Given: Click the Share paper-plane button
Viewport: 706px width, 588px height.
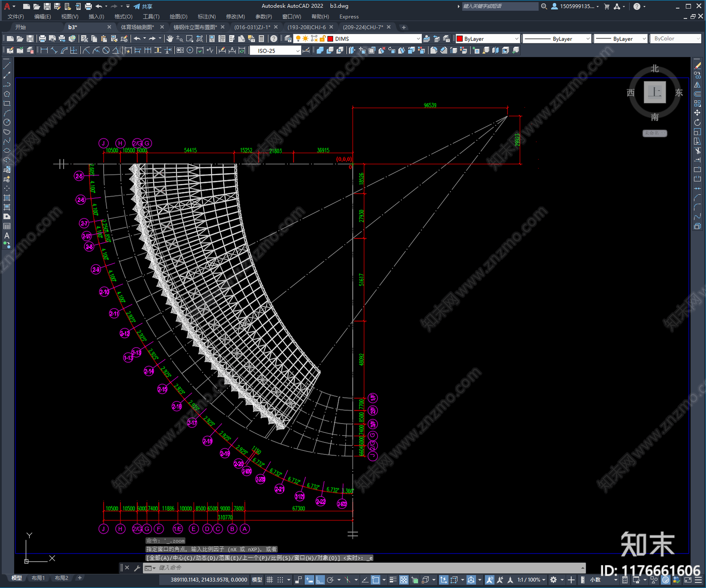Looking at the screenshot, I should coord(143,6).
